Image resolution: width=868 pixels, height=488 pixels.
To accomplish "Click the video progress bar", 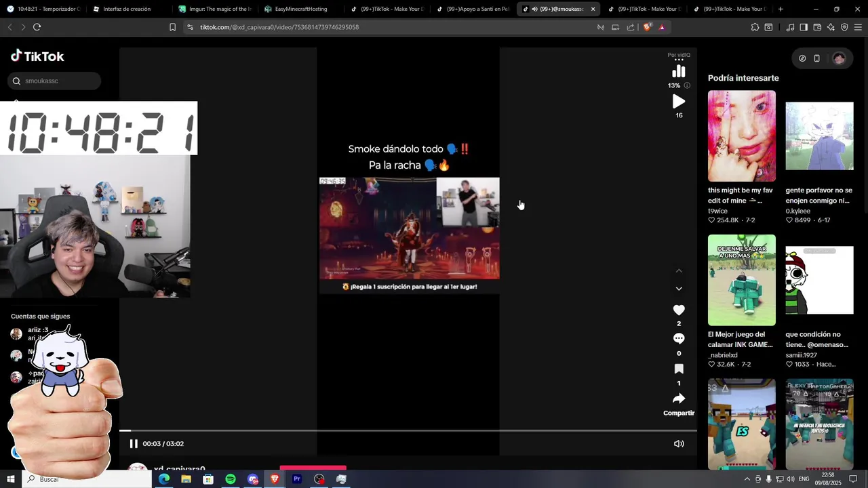I will pos(408,430).
